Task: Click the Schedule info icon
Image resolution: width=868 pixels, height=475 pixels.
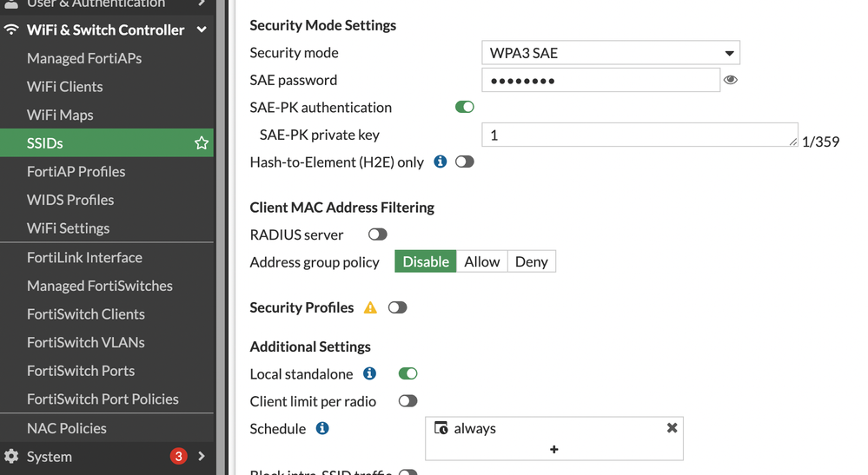Action: (322, 428)
